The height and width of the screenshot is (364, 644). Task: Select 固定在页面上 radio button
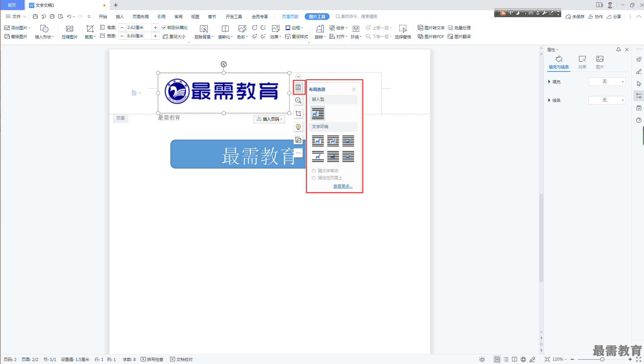pos(314,178)
